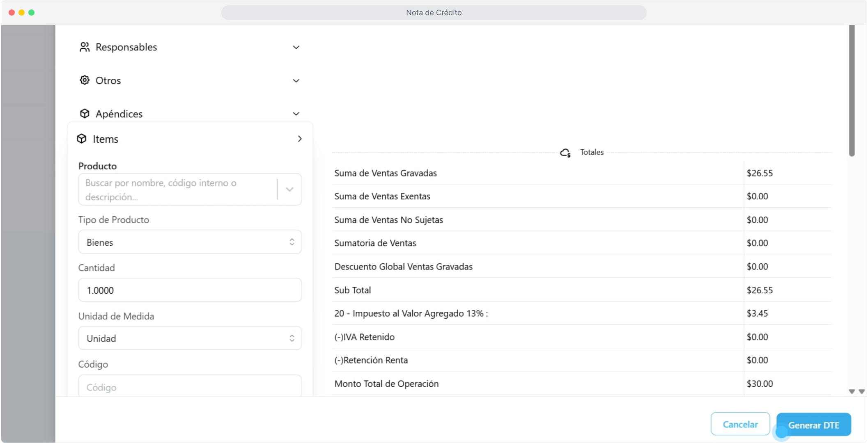
Task: Click the Otros gear icon
Action: coord(85,80)
